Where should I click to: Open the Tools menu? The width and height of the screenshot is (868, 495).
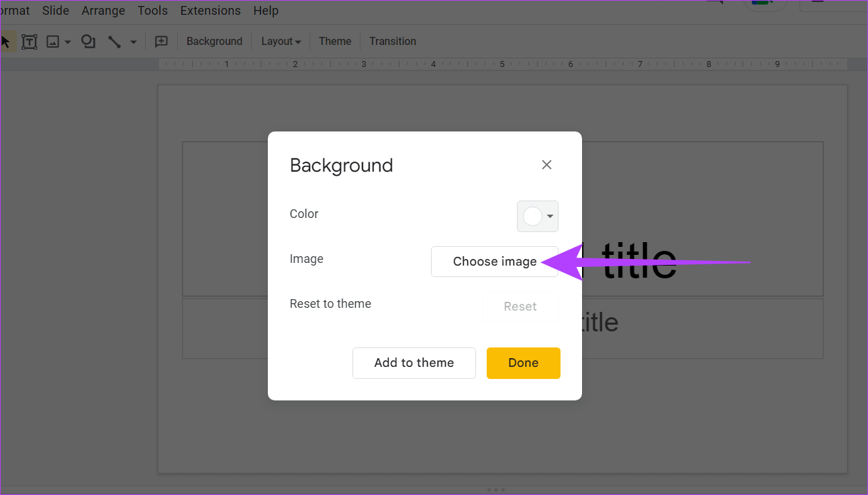click(x=152, y=11)
